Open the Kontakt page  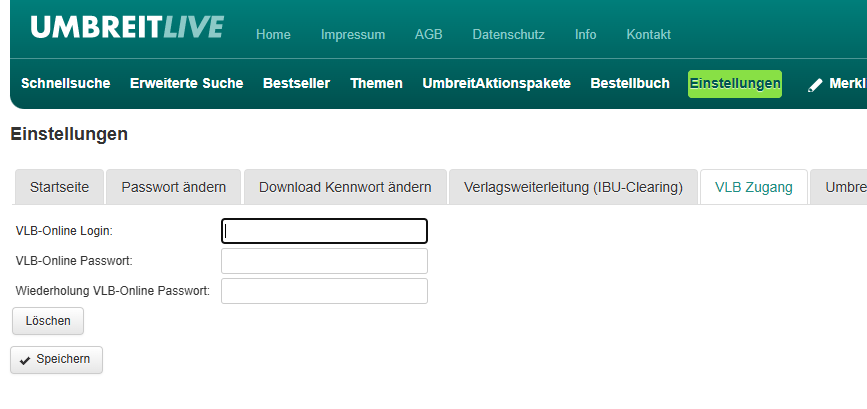[x=648, y=35]
